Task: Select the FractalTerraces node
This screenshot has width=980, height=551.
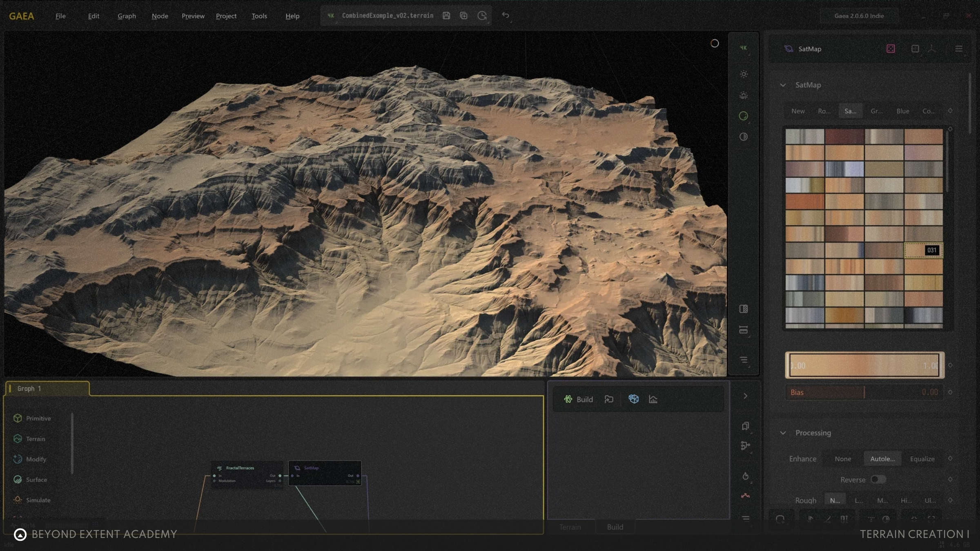Action: pos(247,474)
